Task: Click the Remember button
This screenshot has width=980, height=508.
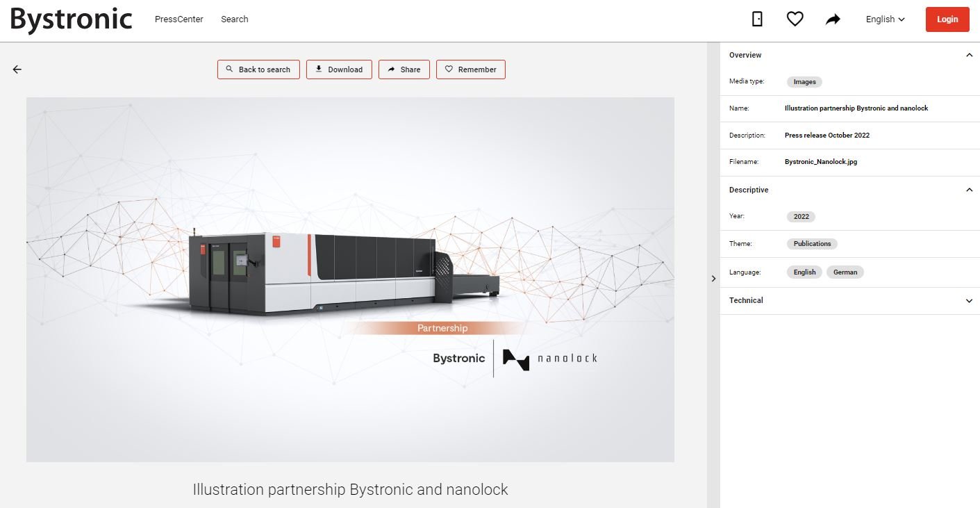Action: click(x=471, y=69)
